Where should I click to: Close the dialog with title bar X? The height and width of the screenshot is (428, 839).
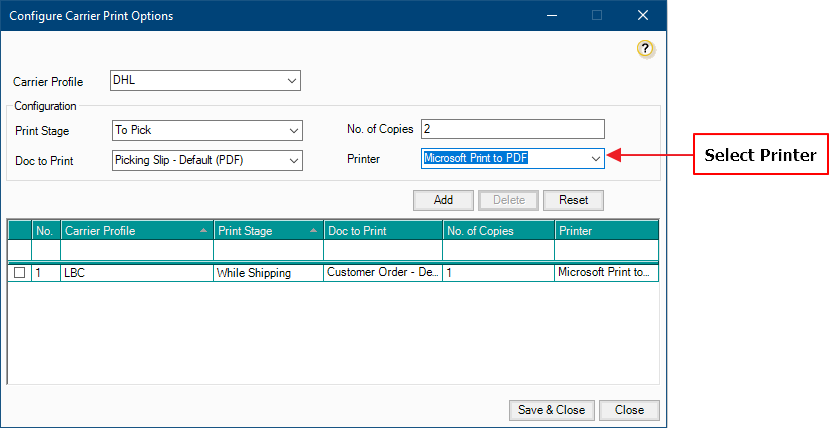pyautogui.click(x=643, y=15)
